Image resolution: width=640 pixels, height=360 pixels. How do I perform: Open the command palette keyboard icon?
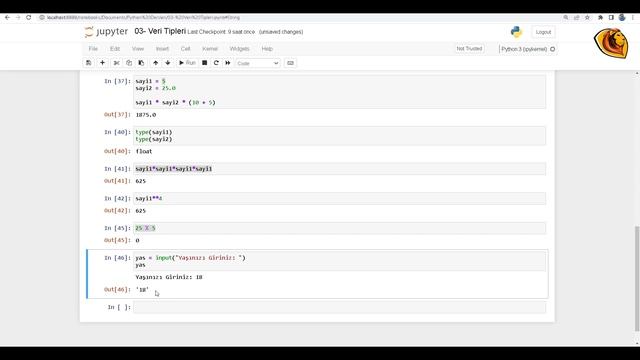290,63
